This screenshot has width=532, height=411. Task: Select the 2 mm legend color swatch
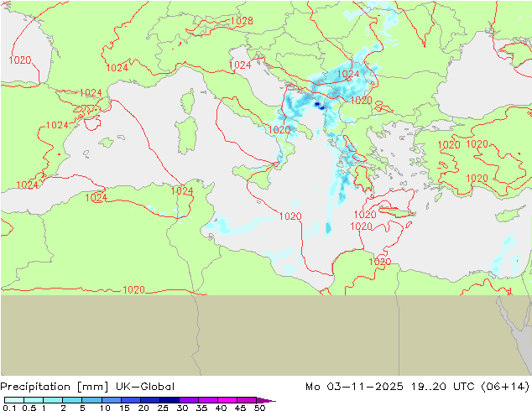click(72, 400)
